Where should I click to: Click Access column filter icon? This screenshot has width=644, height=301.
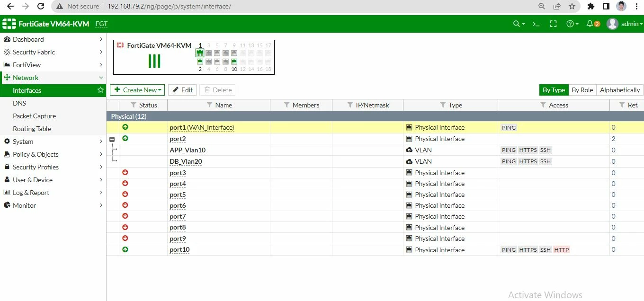coord(543,105)
